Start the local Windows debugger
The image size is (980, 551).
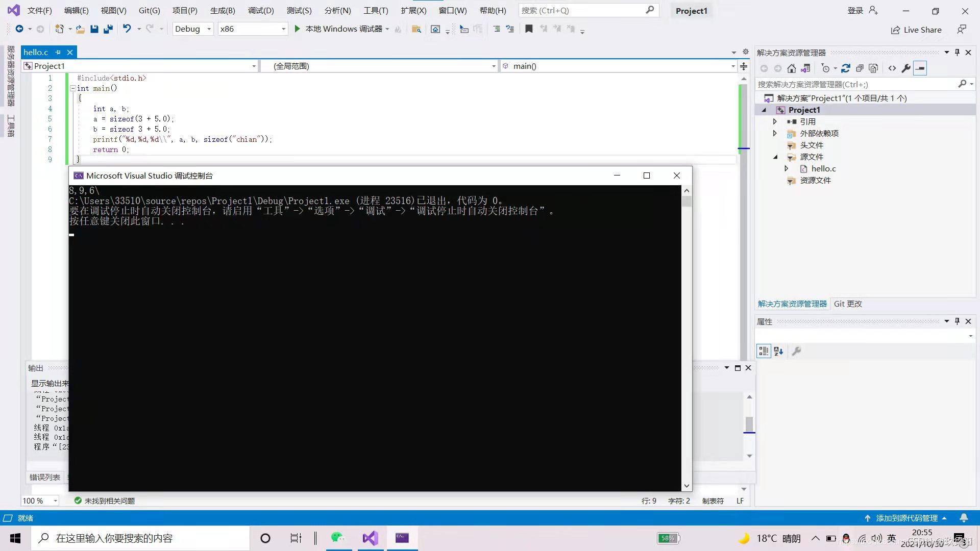tap(297, 29)
